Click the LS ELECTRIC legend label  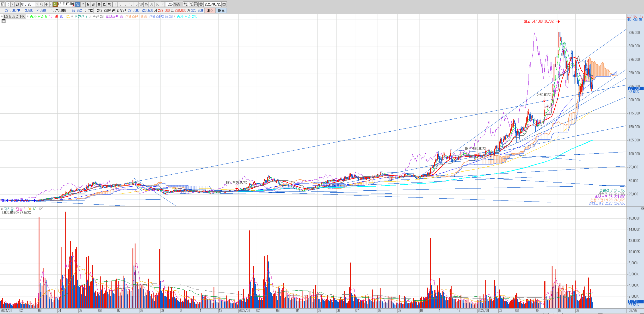point(15,17)
